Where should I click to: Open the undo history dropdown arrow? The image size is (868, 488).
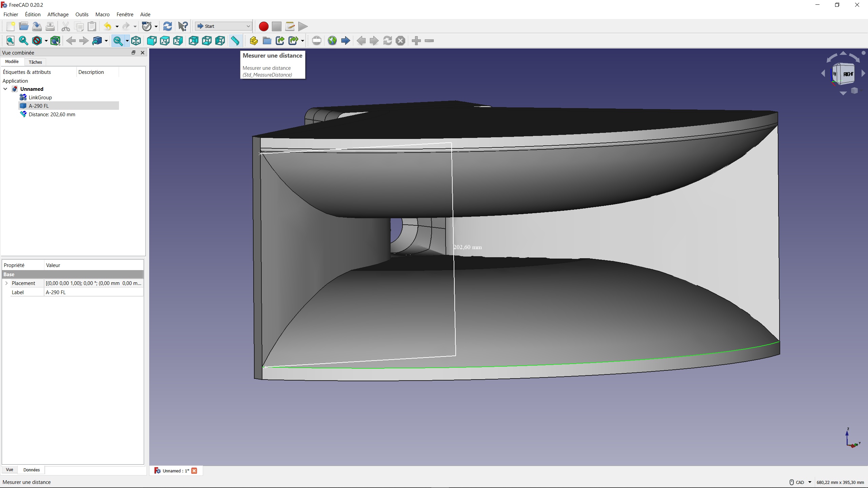[x=117, y=26]
